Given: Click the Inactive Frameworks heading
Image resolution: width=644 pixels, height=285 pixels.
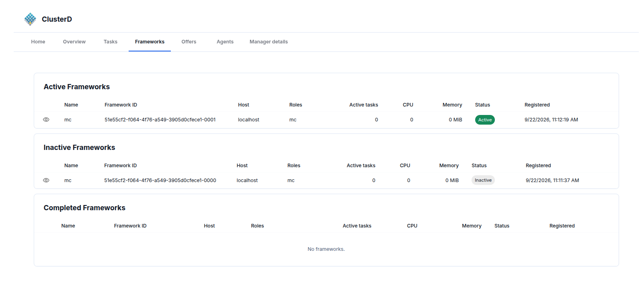Looking at the screenshot, I should 79,148.
